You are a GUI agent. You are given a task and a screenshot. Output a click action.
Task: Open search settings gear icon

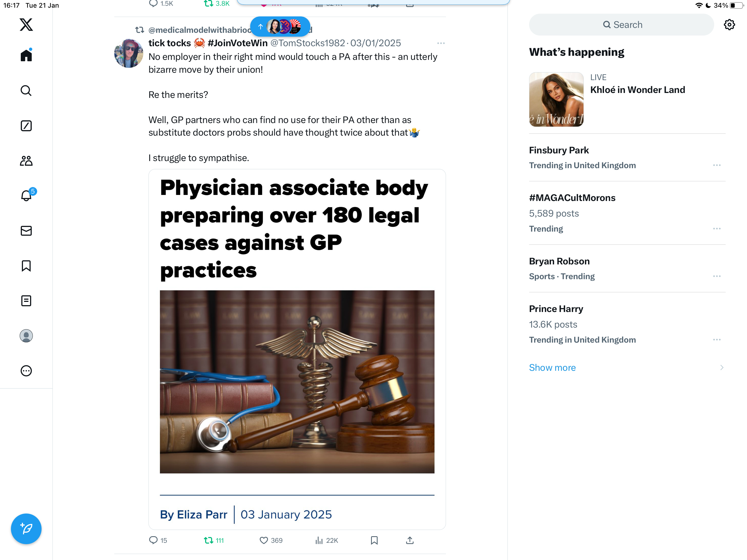coord(729,25)
